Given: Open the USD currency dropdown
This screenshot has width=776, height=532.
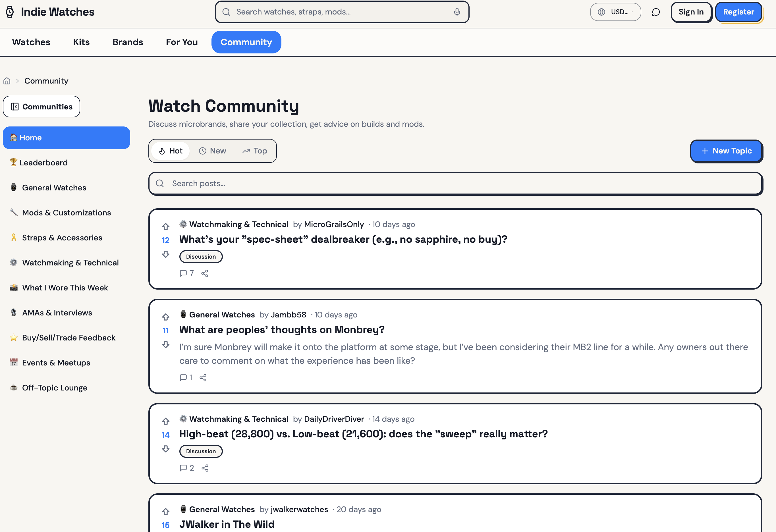Looking at the screenshot, I should pos(615,12).
